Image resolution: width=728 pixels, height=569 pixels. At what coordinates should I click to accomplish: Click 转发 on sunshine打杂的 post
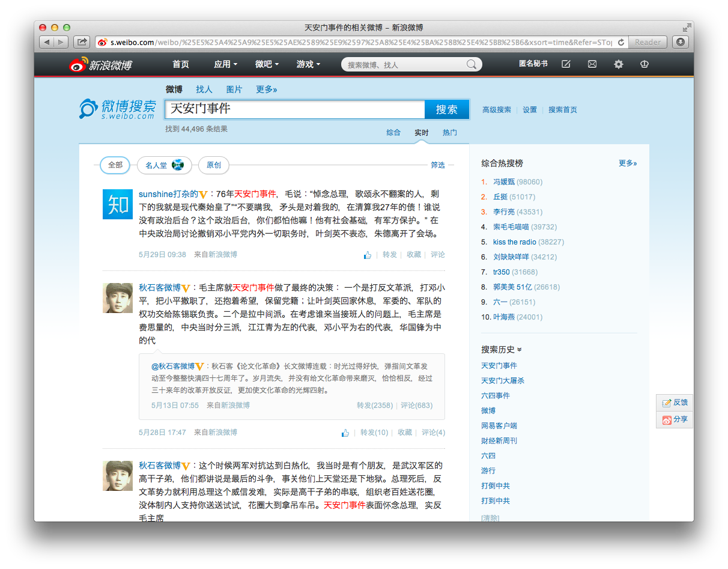tap(390, 255)
